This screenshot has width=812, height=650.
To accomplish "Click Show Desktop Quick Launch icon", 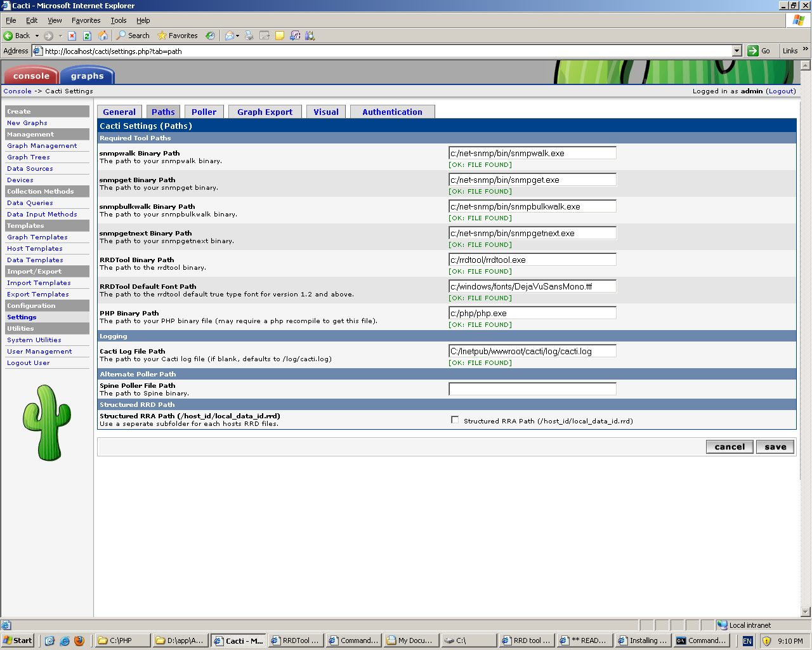I will 49,640.
